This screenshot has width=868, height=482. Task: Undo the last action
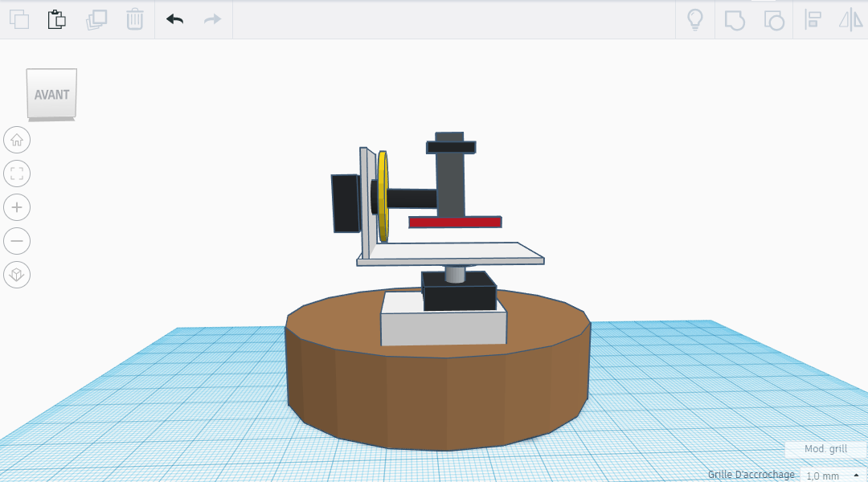[174, 19]
